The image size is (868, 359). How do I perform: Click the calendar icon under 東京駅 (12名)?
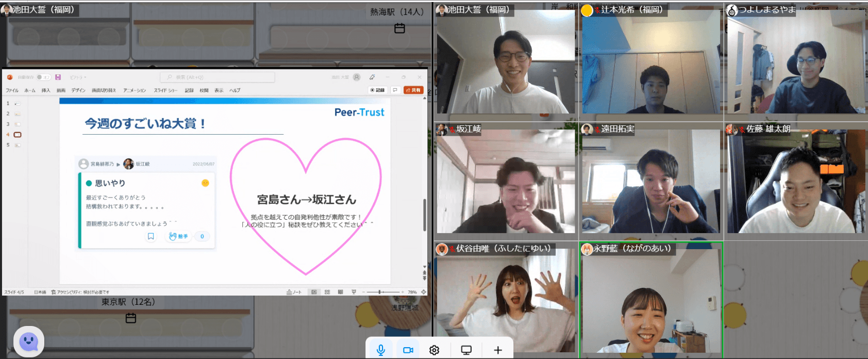point(131,318)
